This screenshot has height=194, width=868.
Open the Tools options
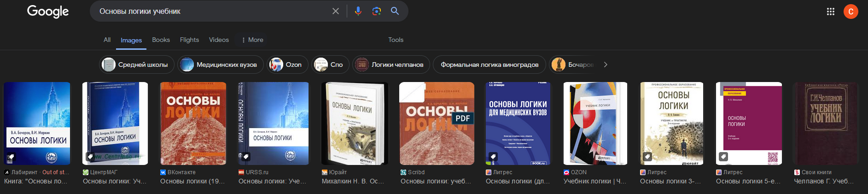(x=396, y=40)
